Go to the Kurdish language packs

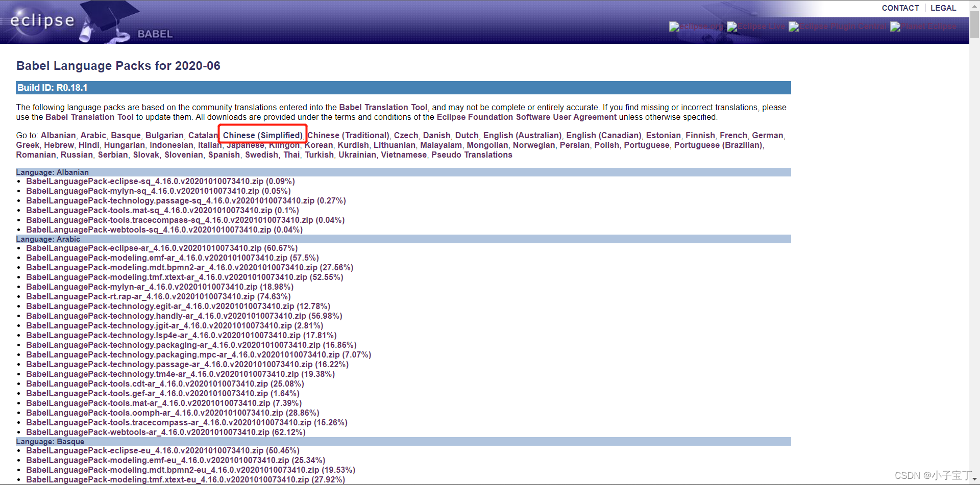pyautogui.click(x=353, y=145)
